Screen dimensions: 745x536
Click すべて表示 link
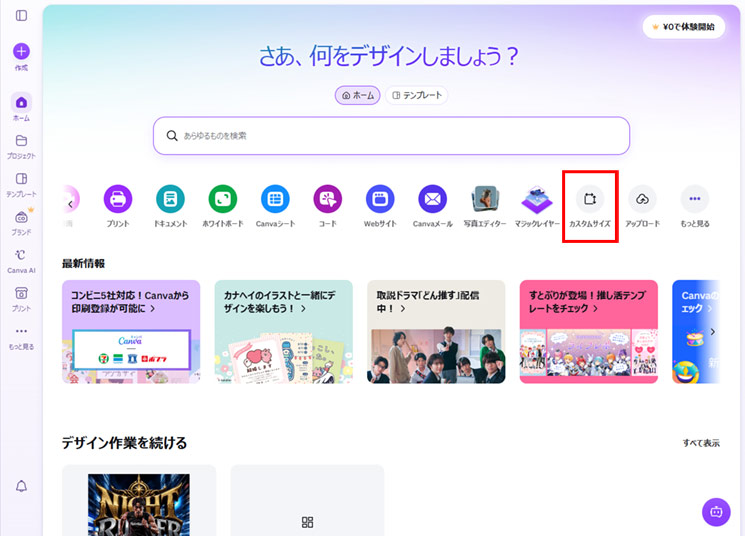point(701,443)
